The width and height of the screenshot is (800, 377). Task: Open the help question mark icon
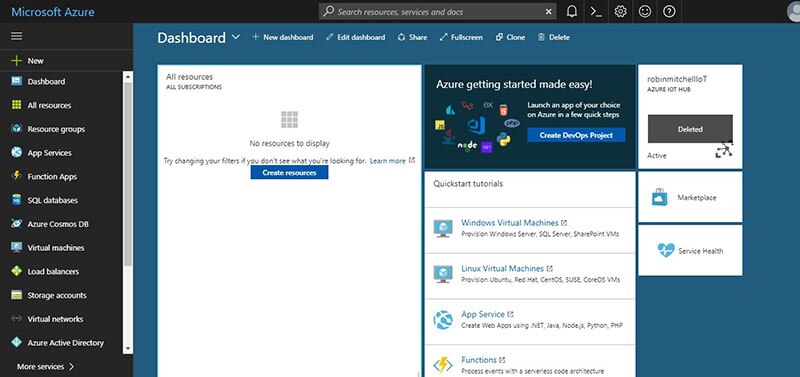point(669,12)
